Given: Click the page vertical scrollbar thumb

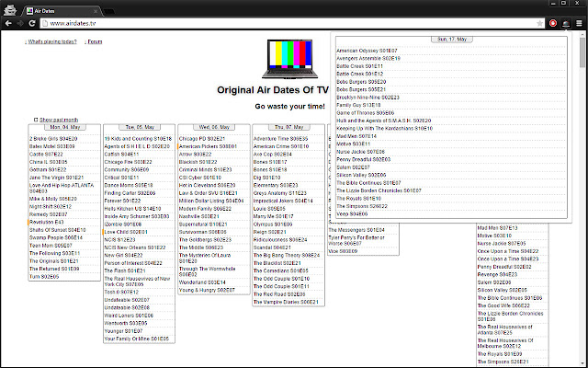Looking at the screenshot, I should click(582, 52).
